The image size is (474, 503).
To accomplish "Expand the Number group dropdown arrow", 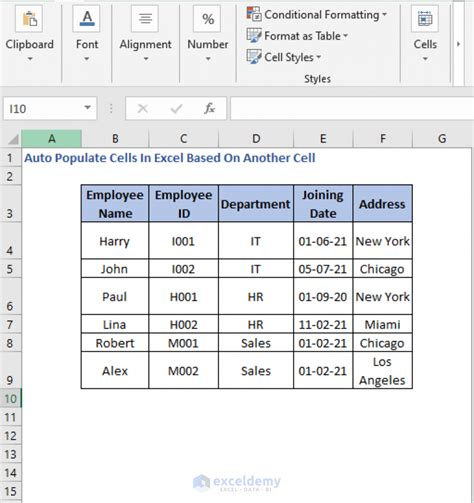I will coord(208,59).
